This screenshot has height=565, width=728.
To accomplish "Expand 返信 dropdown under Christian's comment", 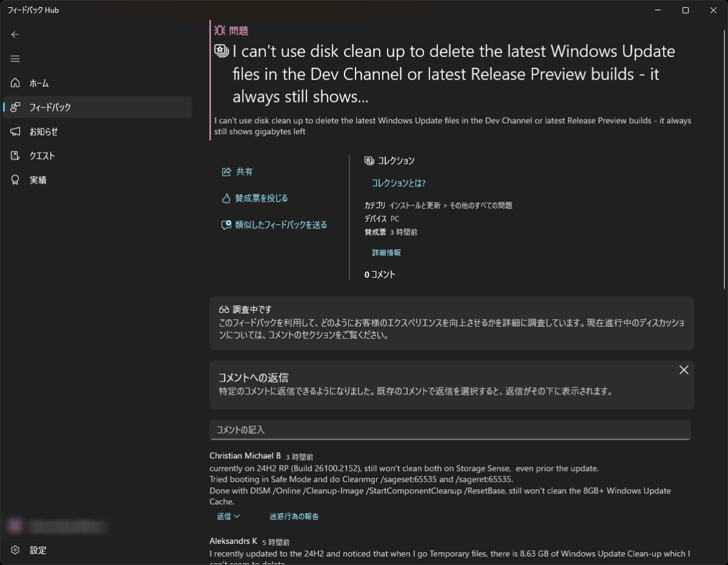I will [228, 517].
